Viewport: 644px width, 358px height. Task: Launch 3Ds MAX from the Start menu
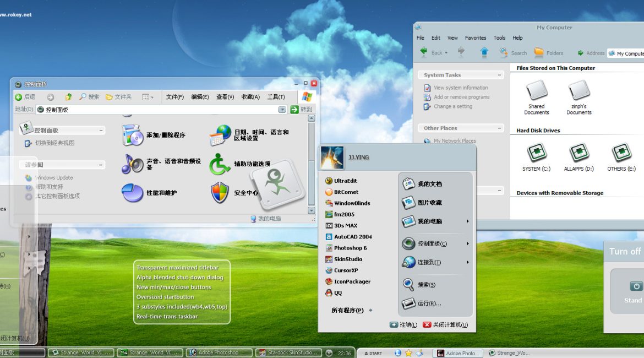[x=341, y=226]
